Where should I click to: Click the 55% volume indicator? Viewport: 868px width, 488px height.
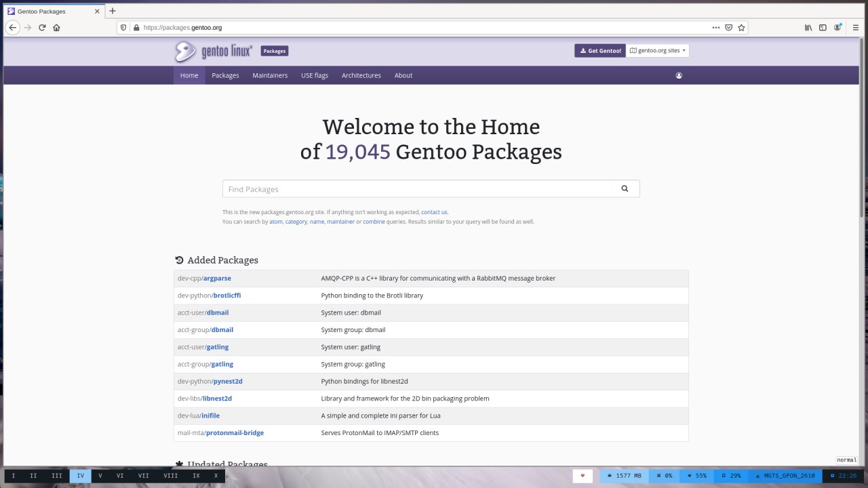696,476
